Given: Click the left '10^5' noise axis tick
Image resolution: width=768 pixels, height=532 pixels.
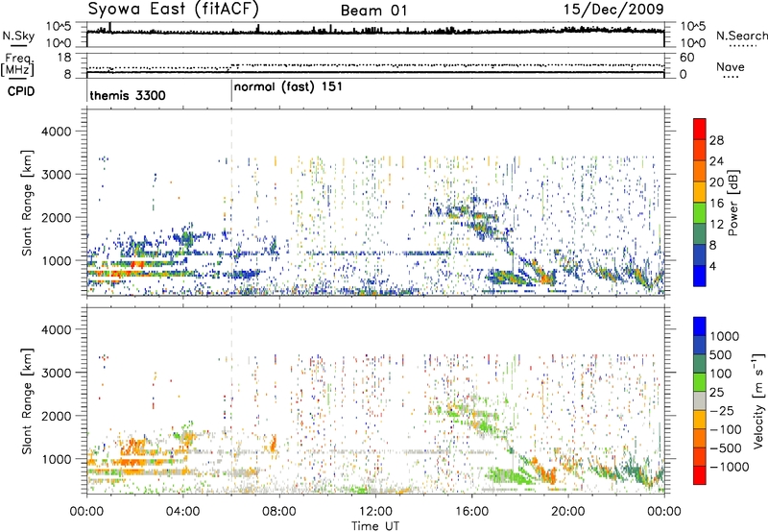Looking at the screenshot, I should (59, 27).
